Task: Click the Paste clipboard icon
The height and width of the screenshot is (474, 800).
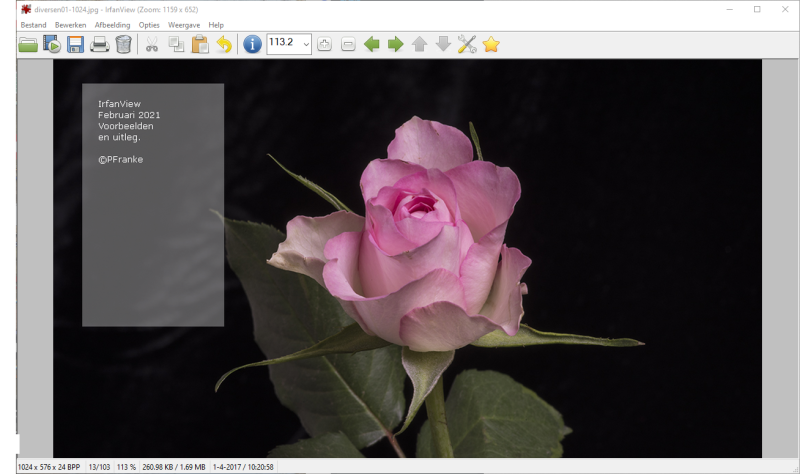Action: point(200,44)
